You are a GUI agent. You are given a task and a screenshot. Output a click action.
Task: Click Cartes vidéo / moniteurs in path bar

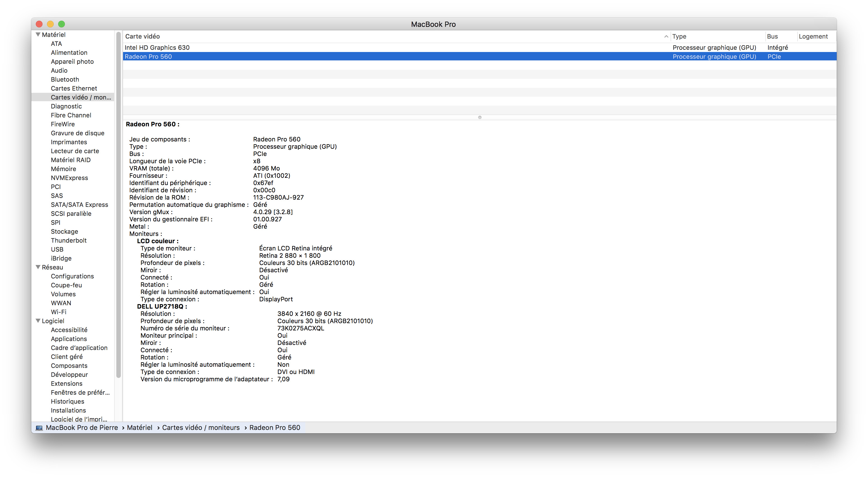[201, 427]
